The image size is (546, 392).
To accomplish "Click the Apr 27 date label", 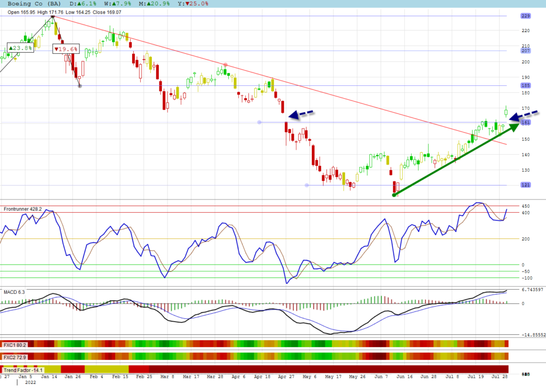I will [286, 377].
